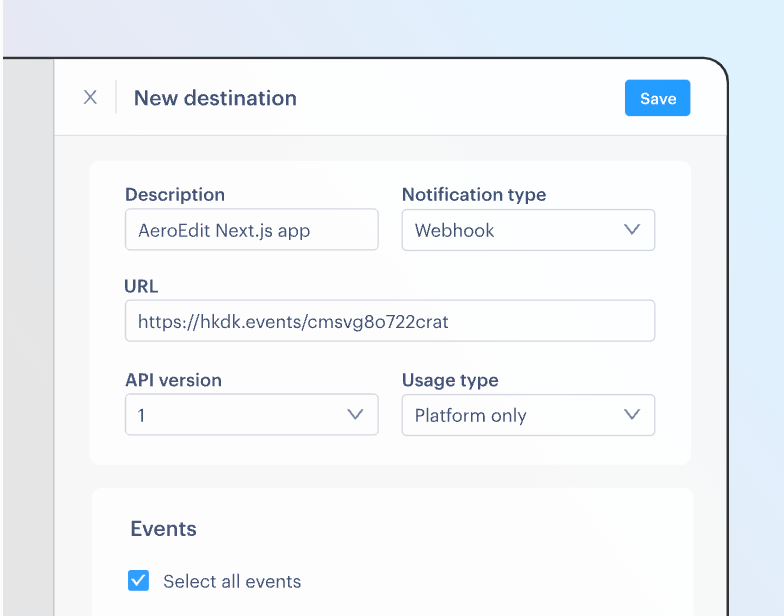Open the Notification type dropdown
The width and height of the screenshot is (784, 616).
point(528,230)
